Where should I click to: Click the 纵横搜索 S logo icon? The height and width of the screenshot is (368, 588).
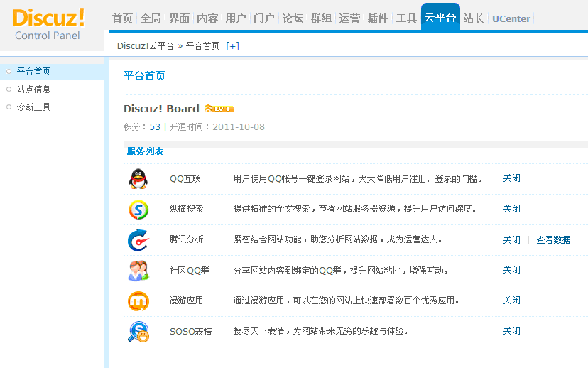138,210
